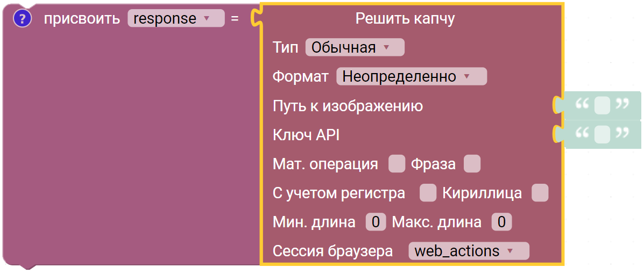This screenshot has height=274, width=644.
Task: Click the Путь к изображению text input
Action: pos(602,105)
